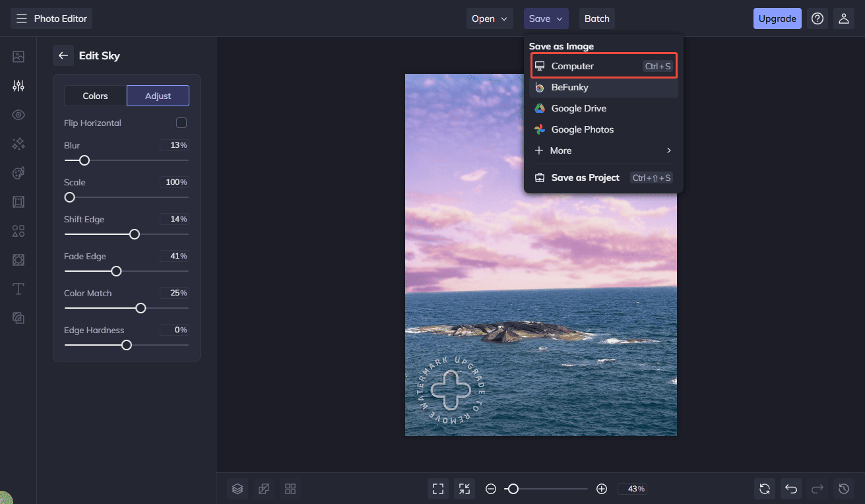The image size is (865, 504).
Task: Select the Artsy palette tool in the sidebar
Action: click(18, 172)
